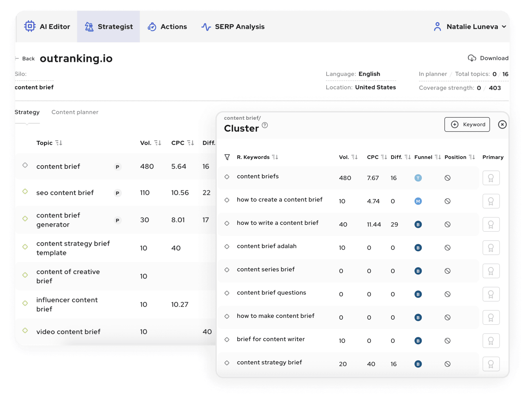Select the Actions speedometer icon

click(x=152, y=26)
